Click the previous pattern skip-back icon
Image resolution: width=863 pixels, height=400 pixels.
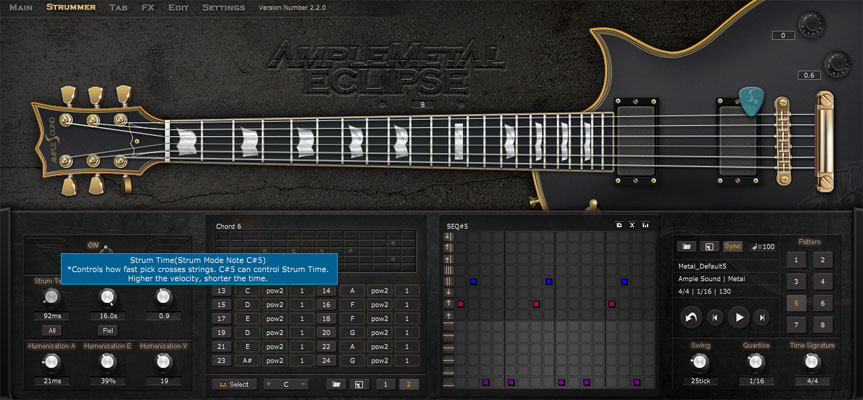click(715, 317)
